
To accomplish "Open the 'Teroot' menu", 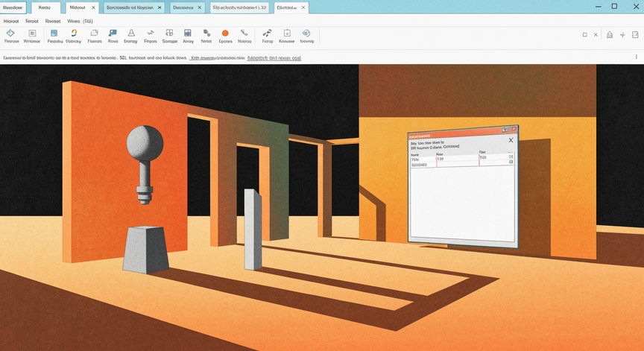I will 31,21.
